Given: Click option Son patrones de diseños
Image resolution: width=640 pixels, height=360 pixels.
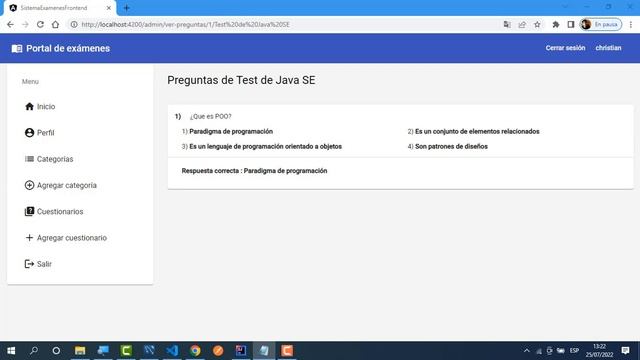Looking at the screenshot, I should (451, 146).
